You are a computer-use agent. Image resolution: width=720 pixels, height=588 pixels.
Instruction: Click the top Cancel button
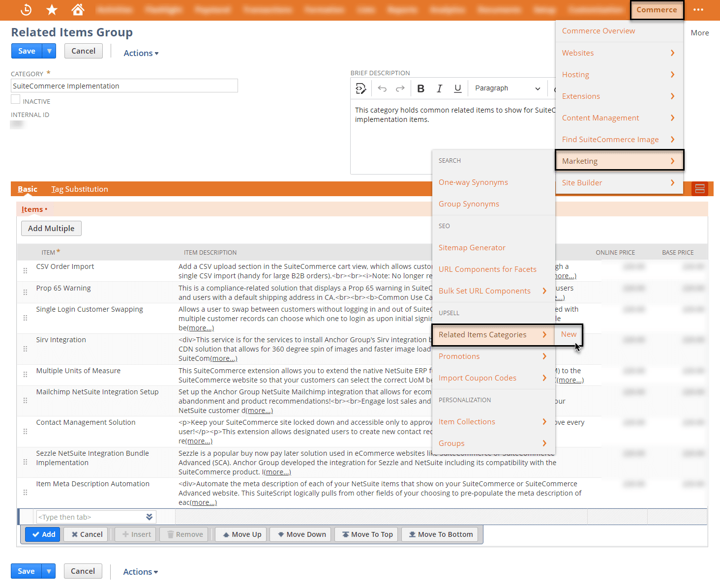[x=84, y=51]
